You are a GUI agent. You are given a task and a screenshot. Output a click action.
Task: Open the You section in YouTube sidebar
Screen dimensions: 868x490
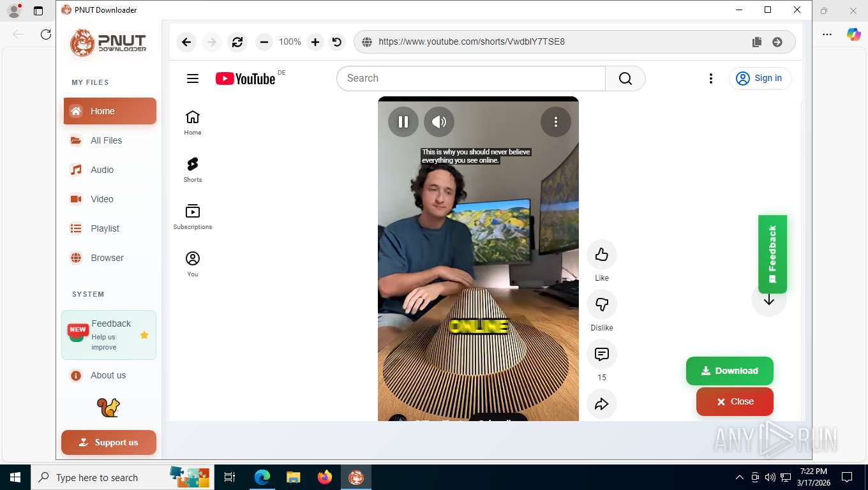click(193, 264)
